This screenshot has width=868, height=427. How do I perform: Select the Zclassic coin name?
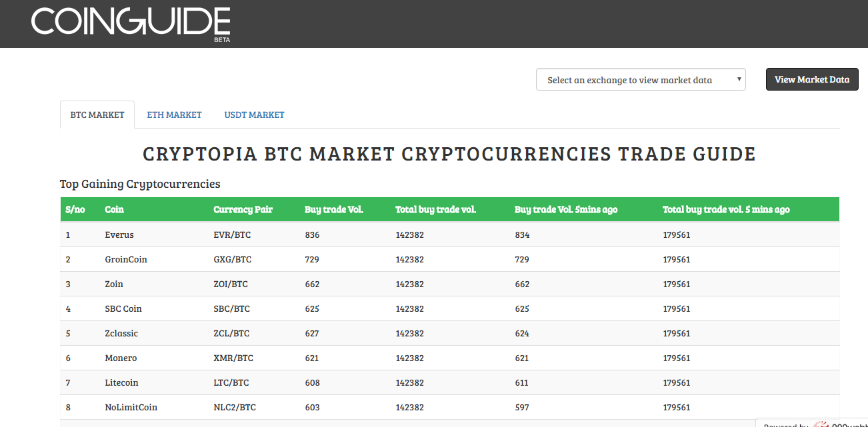121,333
